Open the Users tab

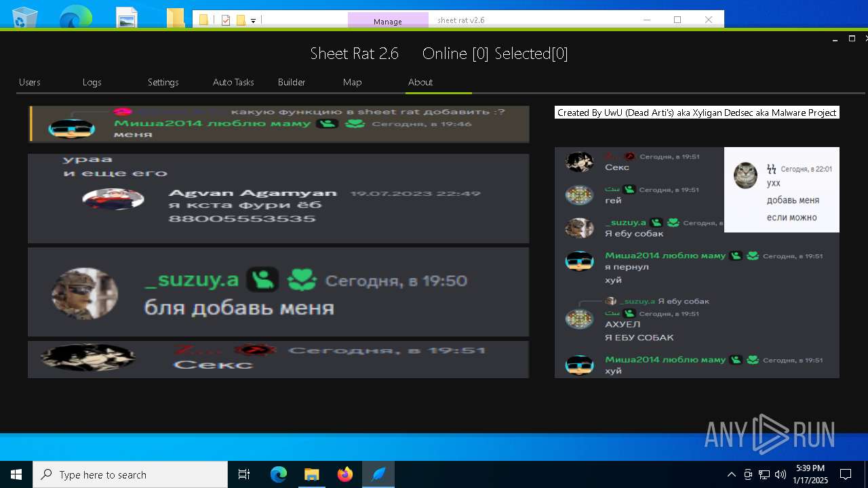(x=30, y=82)
